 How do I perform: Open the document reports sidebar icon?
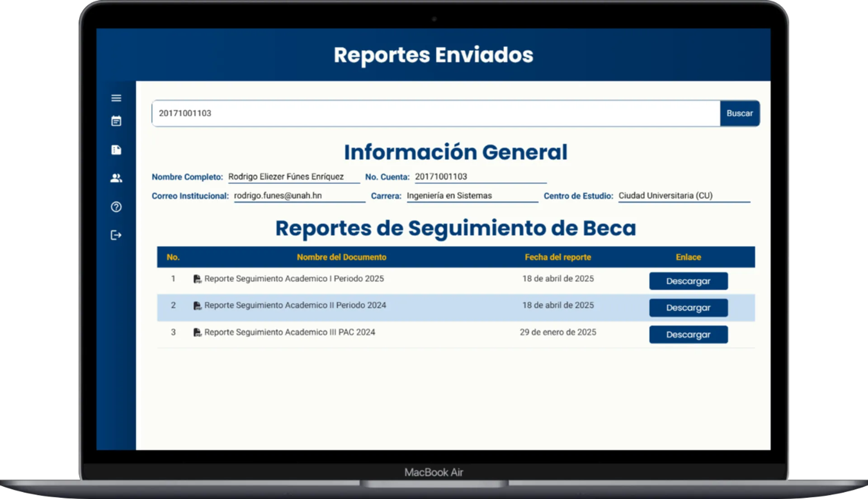[x=116, y=150]
